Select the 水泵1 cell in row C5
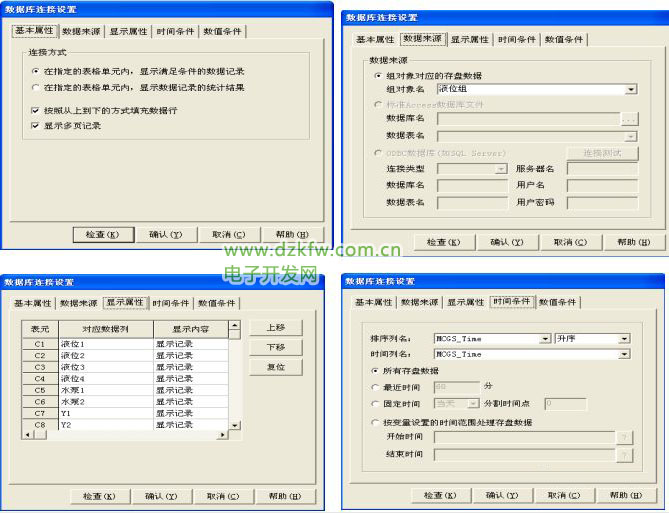 click(105, 391)
